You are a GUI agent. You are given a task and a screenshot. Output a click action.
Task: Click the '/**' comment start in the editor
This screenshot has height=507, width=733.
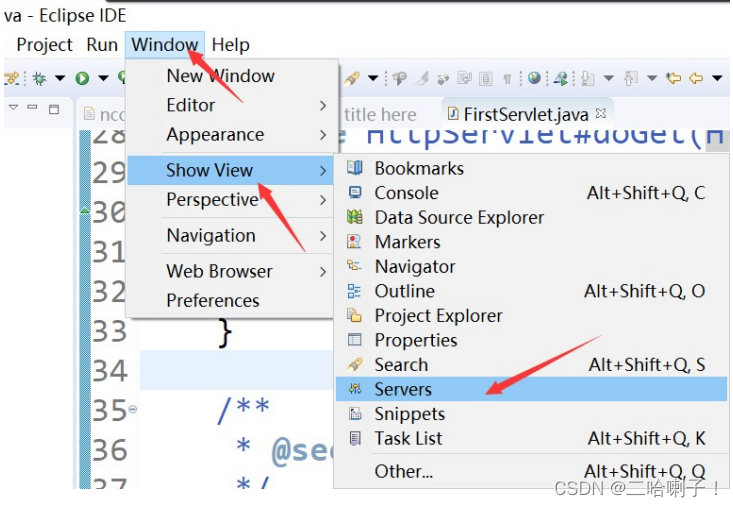(x=243, y=410)
